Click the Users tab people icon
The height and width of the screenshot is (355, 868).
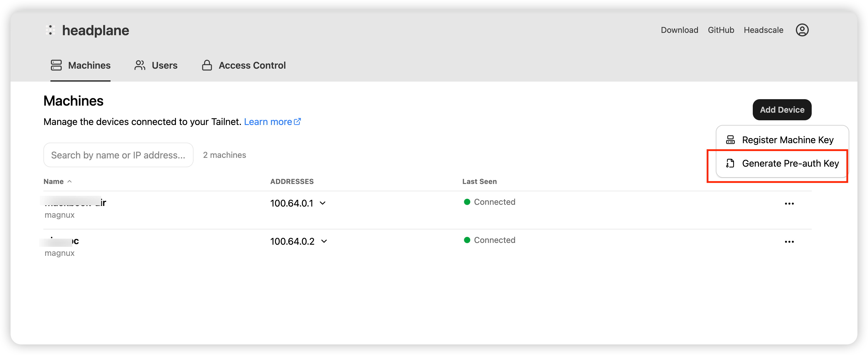[139, 65]
